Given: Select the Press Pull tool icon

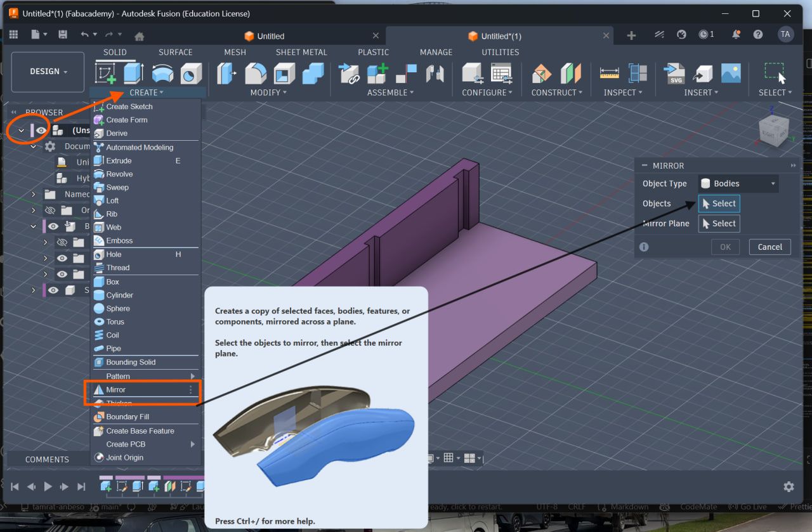Looking at the screenshot, I should click(227, 73).
